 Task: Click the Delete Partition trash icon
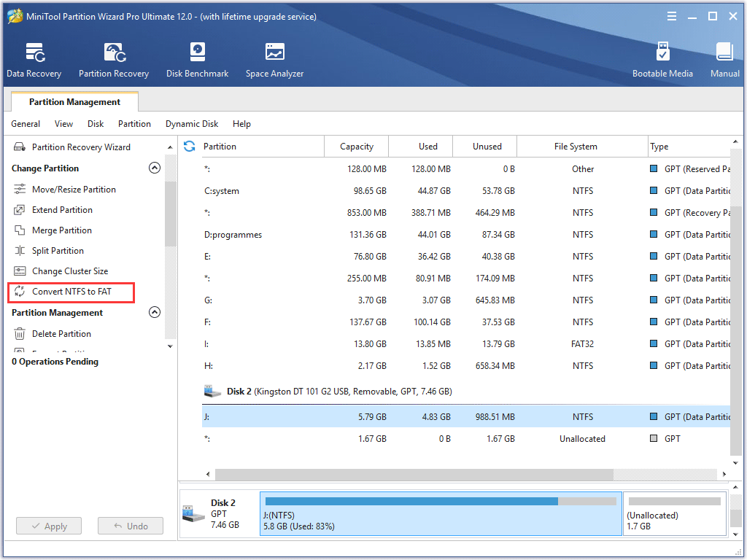click(x=20, y=334)
